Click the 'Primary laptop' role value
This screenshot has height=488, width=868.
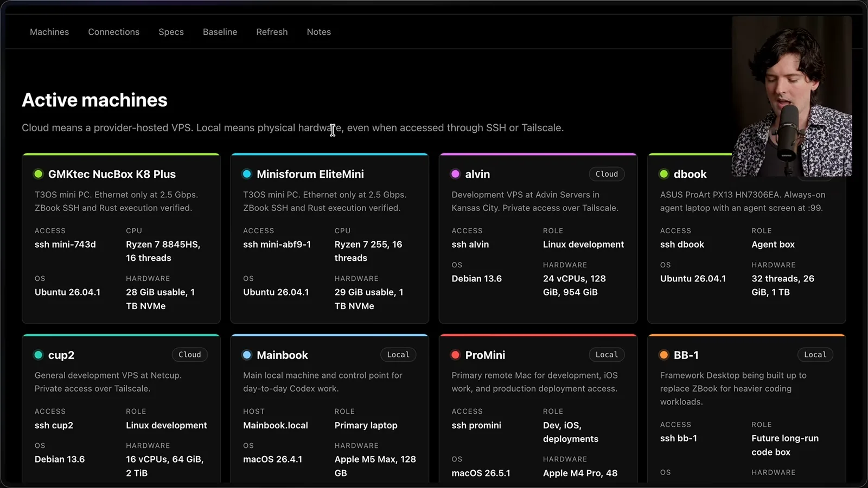click(x=366, y=426)
